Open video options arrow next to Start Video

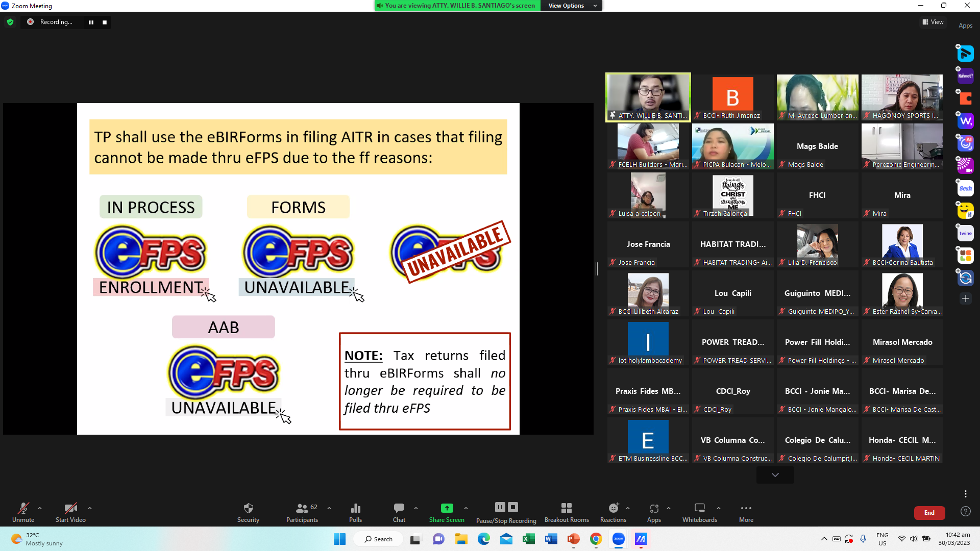point(90,508)
